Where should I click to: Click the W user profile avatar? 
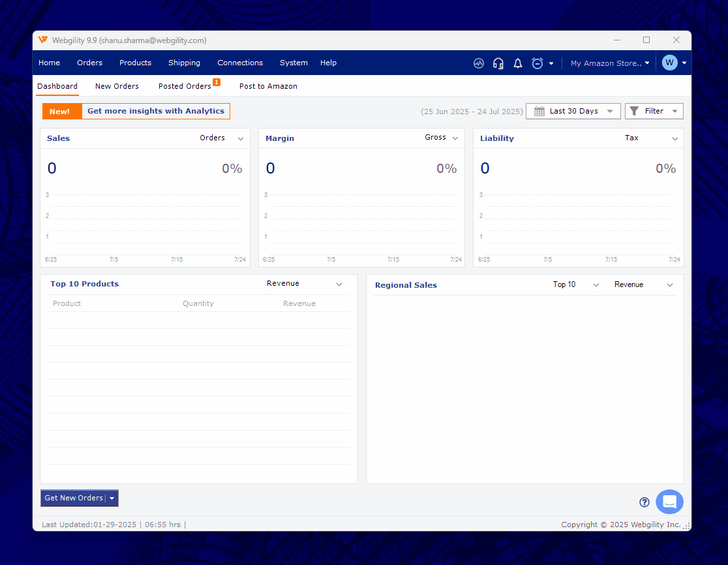669,63
